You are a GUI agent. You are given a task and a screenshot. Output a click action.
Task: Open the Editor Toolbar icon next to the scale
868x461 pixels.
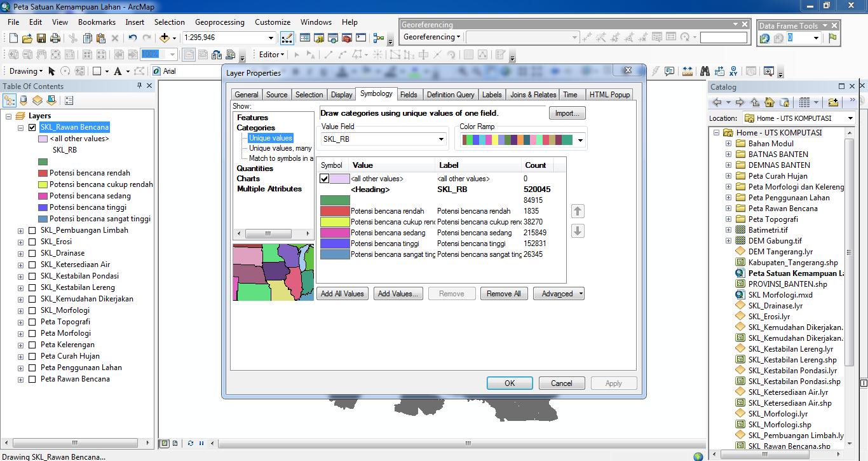tap(287, 38)
